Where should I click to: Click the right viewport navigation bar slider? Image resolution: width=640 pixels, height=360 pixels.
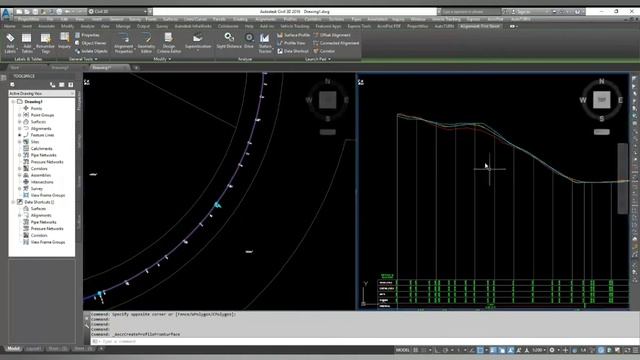(622, 178)
